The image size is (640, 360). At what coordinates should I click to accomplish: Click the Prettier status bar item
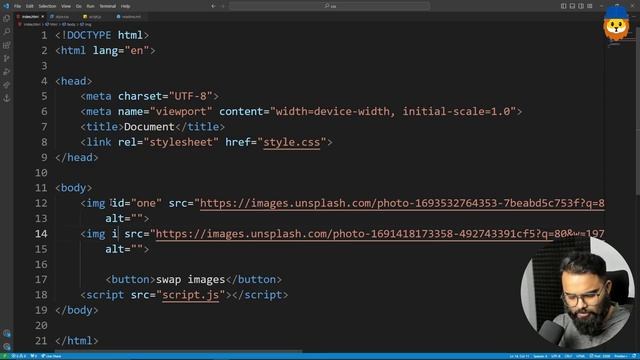[x=620, y=356]
